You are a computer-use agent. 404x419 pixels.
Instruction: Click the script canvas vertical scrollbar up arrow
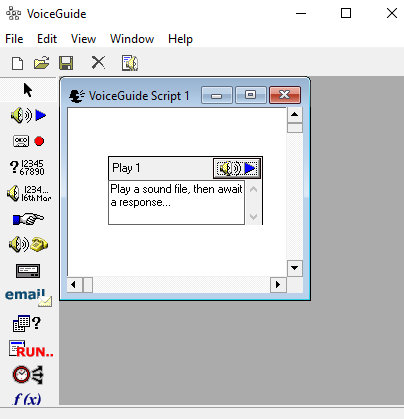295,115
